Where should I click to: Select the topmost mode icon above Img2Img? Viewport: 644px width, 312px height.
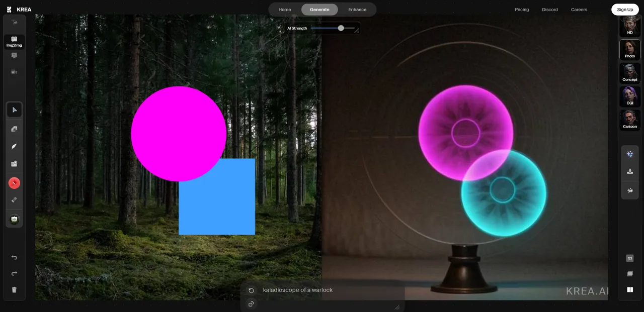[14, 23]
